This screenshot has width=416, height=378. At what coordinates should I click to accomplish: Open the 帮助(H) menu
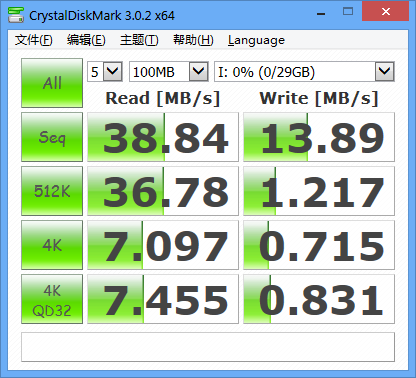(193, 40)
